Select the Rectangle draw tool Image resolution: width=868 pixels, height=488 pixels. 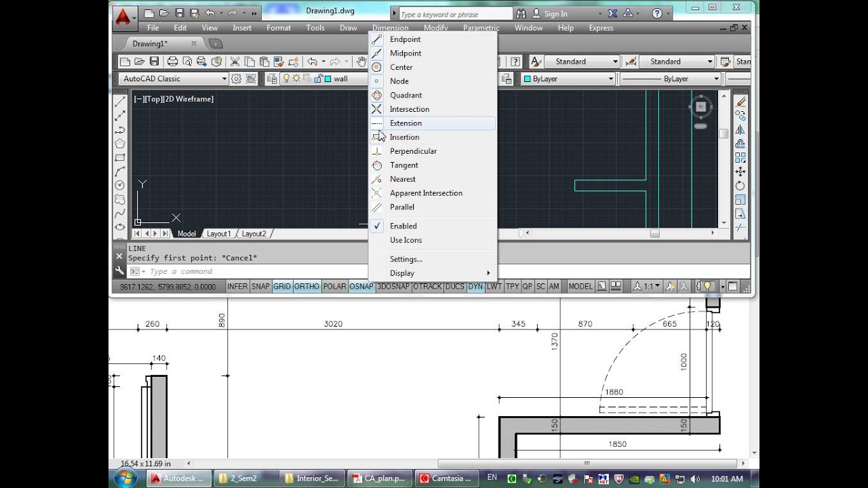point(120,157)
